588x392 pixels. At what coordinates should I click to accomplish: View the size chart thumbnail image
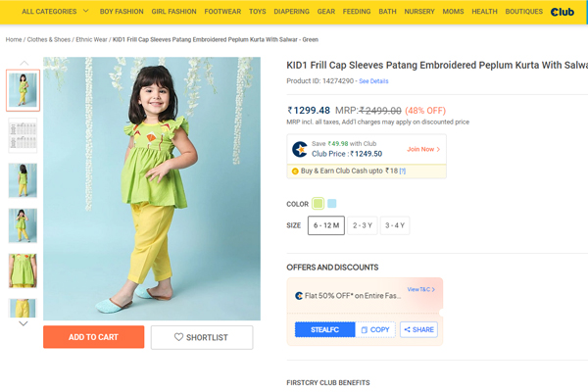pos(24,135)
